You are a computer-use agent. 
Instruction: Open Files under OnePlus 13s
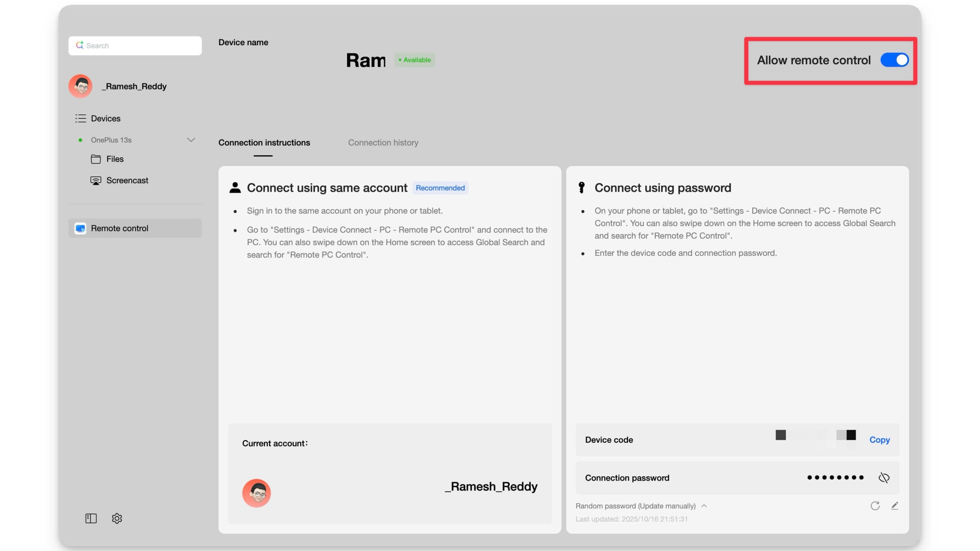114,159
